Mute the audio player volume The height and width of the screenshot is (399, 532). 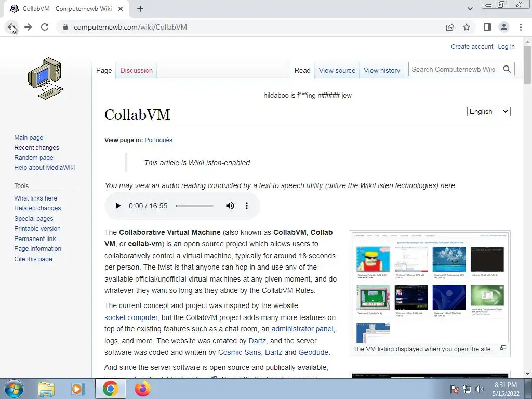(x=230, y=206)
